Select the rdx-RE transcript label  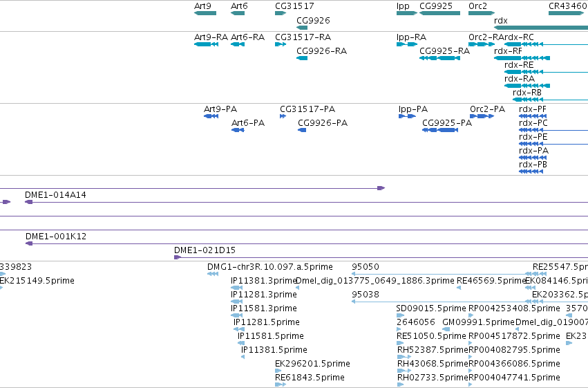tap(519, 65)
